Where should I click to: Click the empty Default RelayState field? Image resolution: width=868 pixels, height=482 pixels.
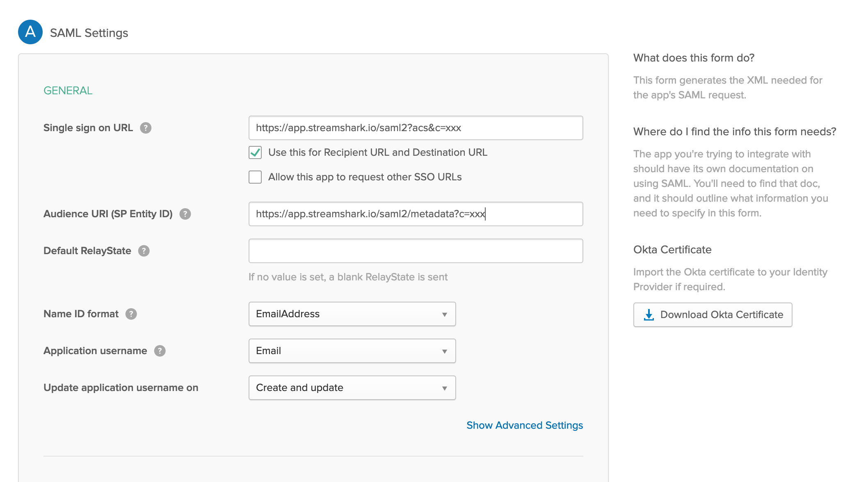[416, 251]
